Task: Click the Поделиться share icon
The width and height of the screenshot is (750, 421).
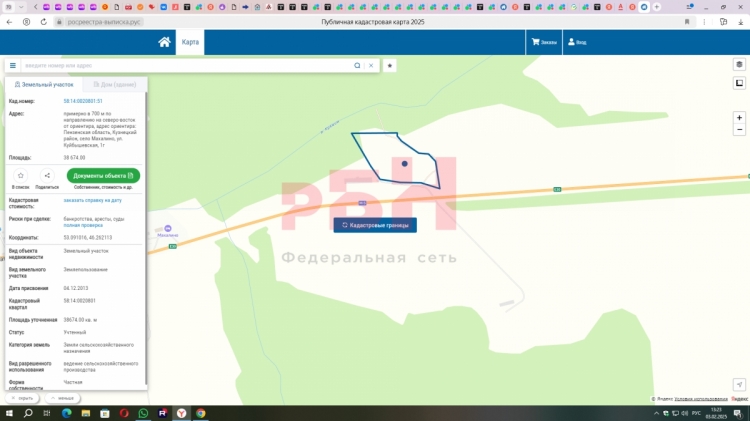Action: [47, 176]
